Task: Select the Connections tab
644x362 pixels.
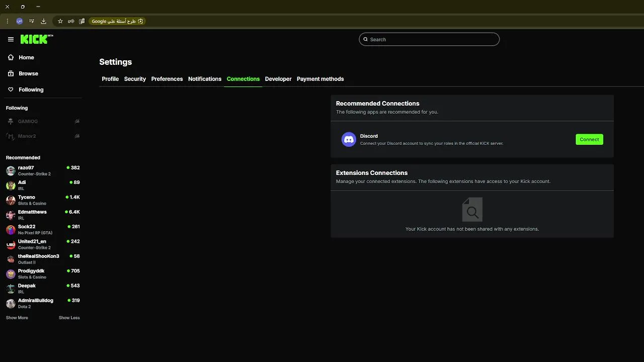Action: tap(243, 79)
